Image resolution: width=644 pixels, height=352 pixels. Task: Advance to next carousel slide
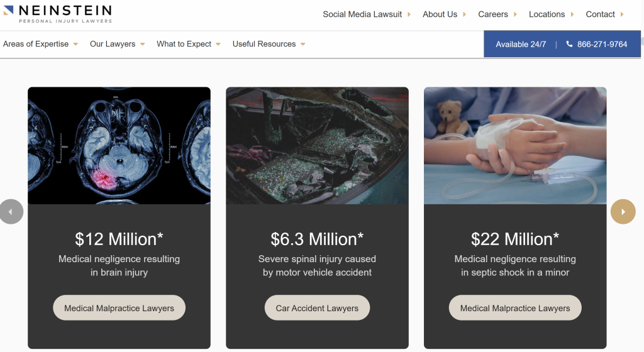623,212
